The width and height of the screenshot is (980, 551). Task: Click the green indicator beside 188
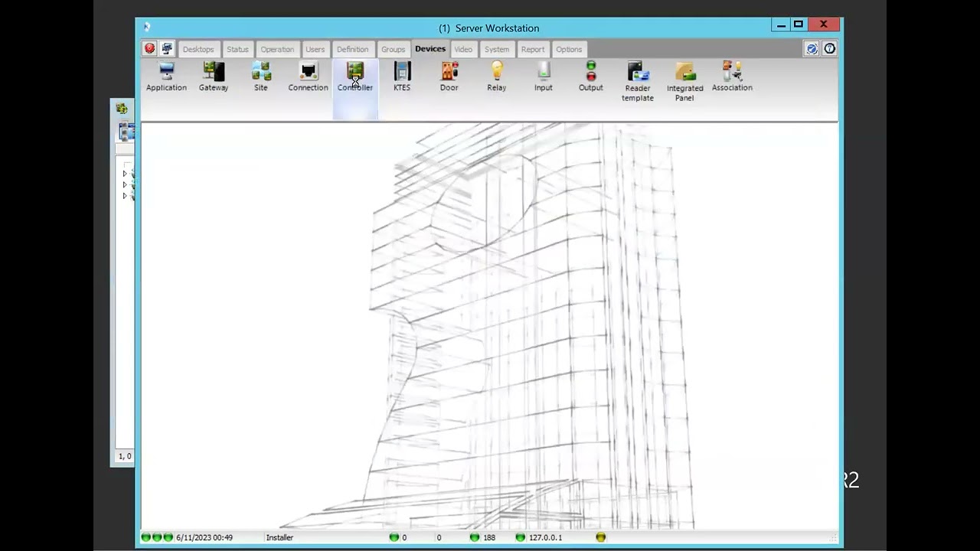point(475,537)
